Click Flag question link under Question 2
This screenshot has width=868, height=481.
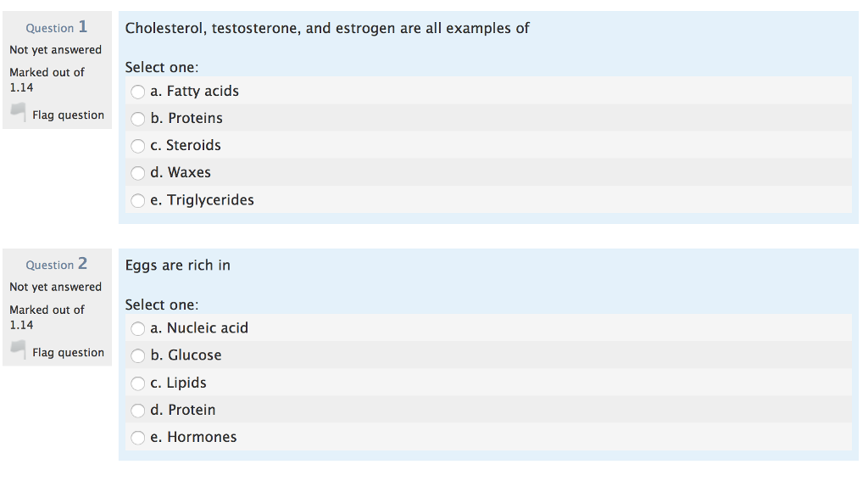coord(68,352)
